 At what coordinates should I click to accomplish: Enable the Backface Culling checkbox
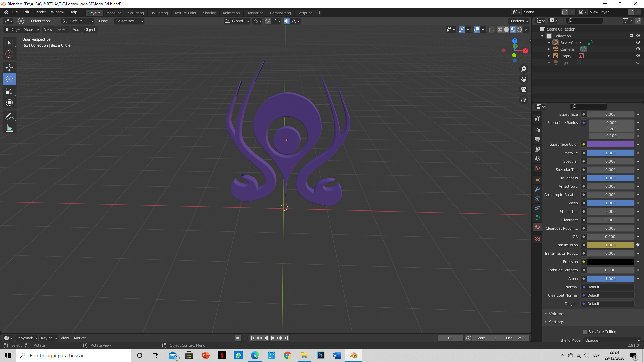(585, 332)
